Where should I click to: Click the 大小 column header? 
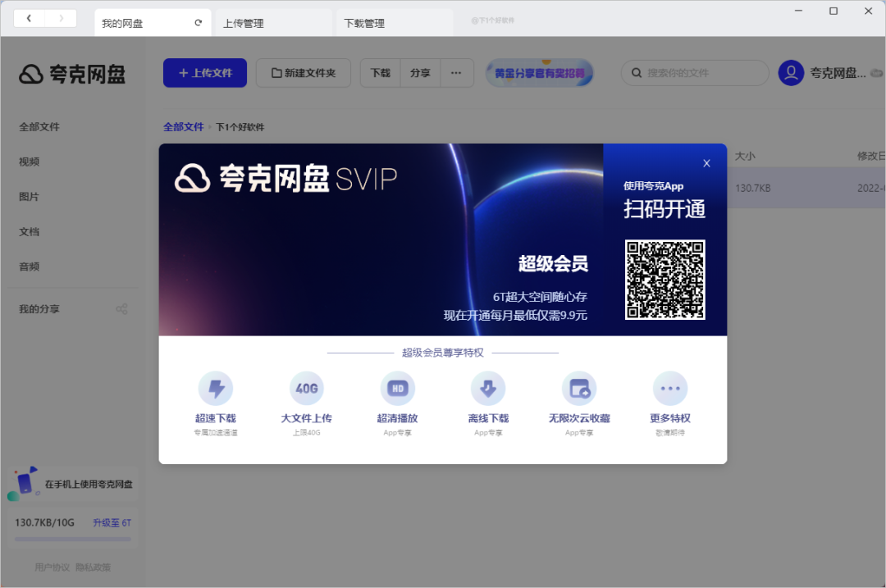pos(745,156)
